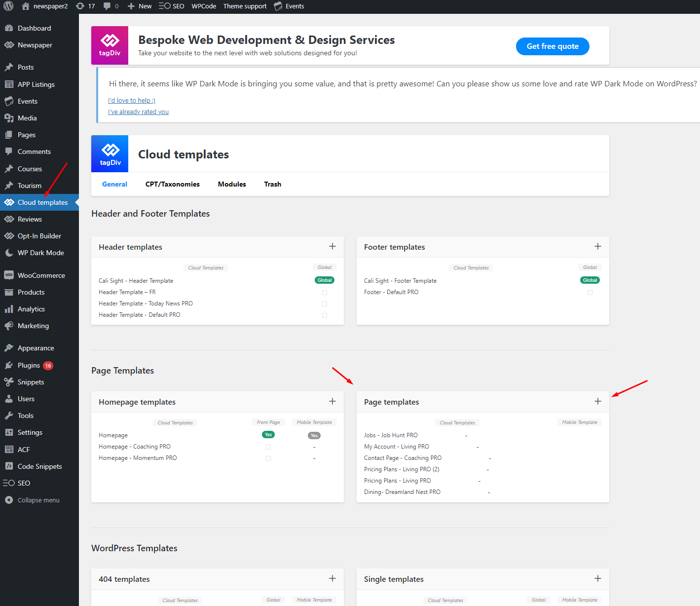Open WPCode in the admin bar
This screenshot has height=606, width=700.
point(204,6)
